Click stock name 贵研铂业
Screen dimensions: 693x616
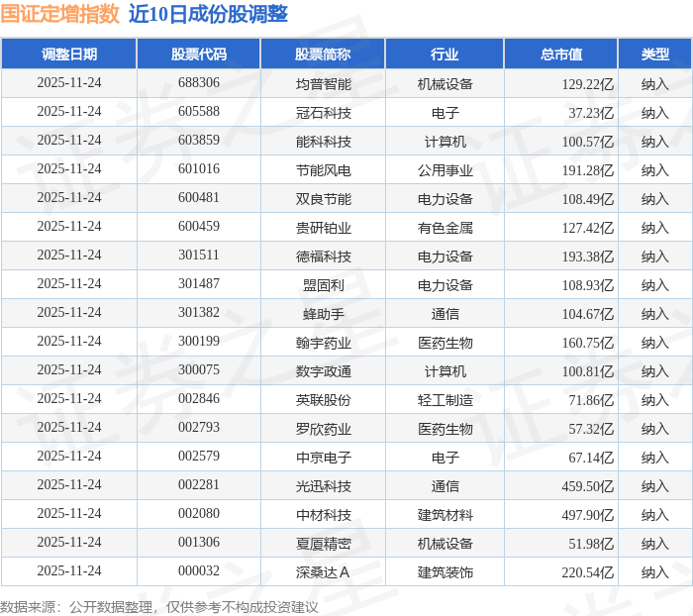(324, 228)
